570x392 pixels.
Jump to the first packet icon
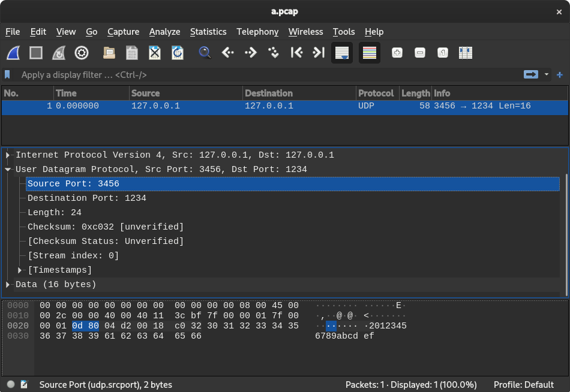point(296,53)
